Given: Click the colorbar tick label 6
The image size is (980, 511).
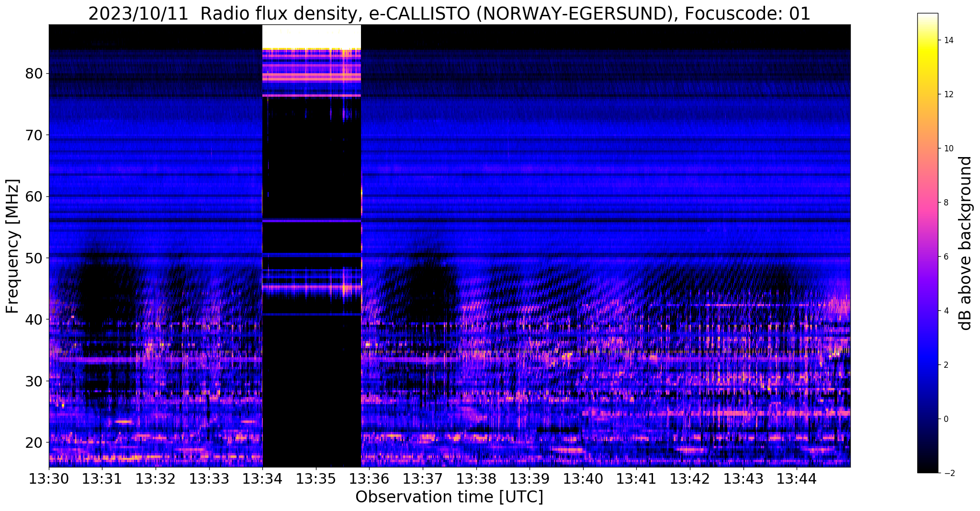Looking at the screenshot, I should [946, 257].
